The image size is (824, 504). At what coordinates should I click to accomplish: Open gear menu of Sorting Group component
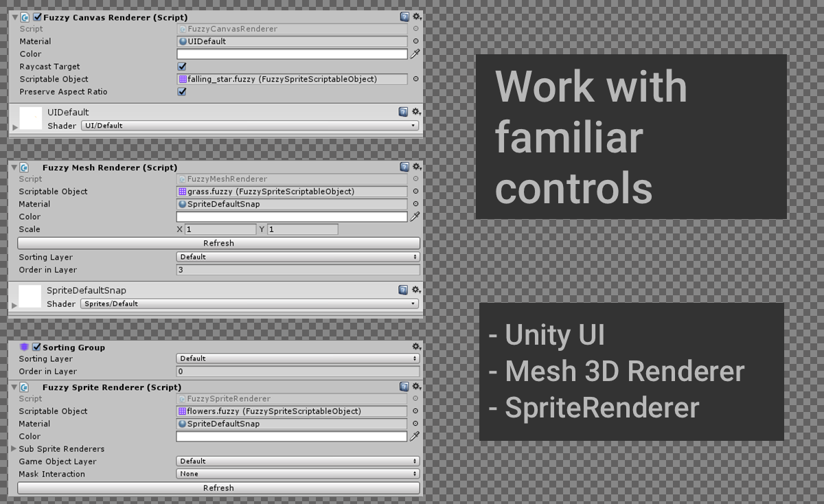(x=416, y=347)
